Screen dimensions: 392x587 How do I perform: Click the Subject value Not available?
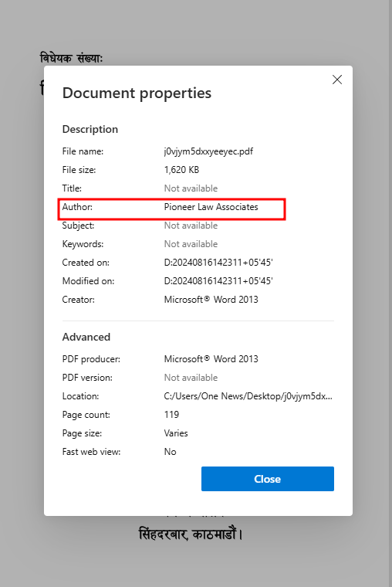click(x=191, y=226)
